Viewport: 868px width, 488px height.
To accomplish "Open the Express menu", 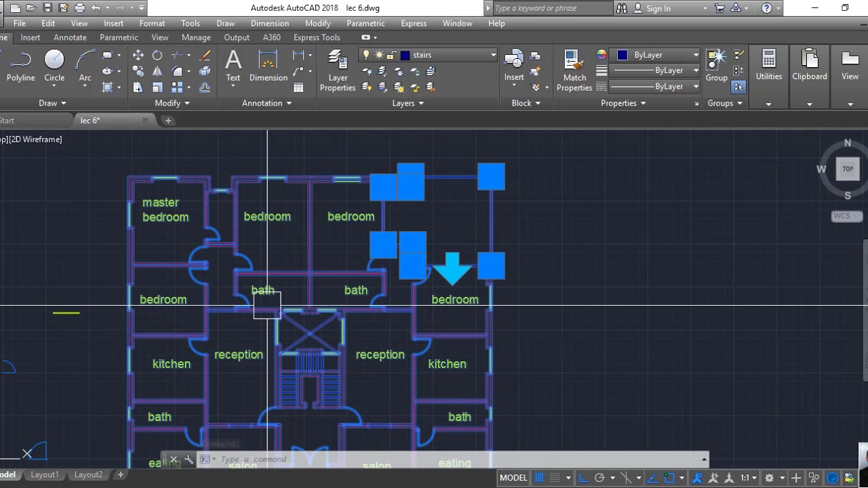I will coord(414,23).
